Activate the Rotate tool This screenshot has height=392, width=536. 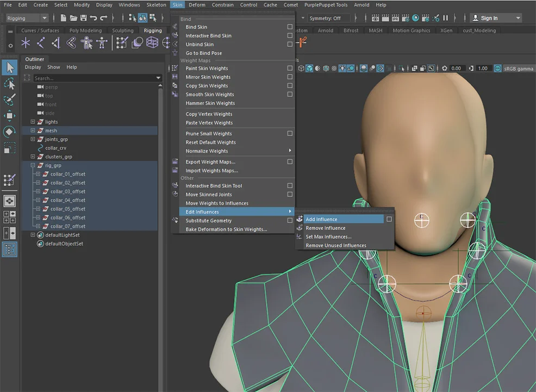[10, 132]
